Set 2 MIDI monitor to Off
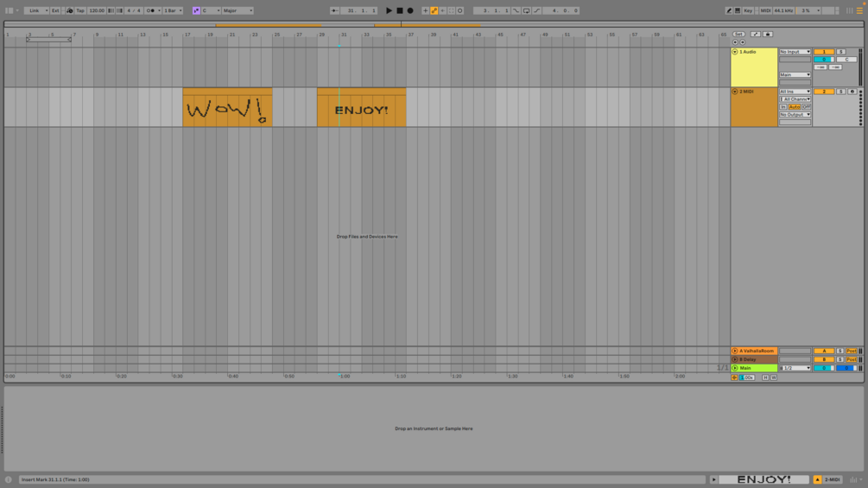This screenshot has width=868, height=488. pyautogui.click(x=807, y=107)
